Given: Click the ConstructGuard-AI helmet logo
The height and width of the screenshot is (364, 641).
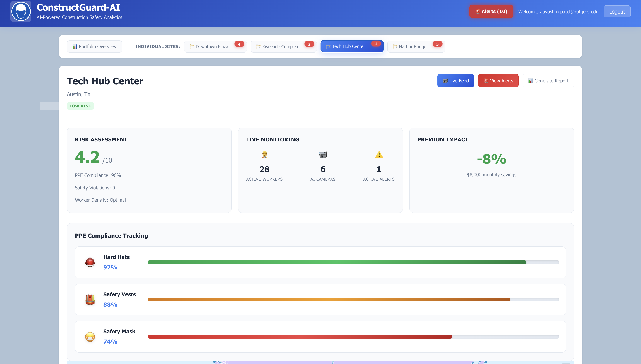Looking at the screenshot, I should pyautogui.click(x=21, y=12).
